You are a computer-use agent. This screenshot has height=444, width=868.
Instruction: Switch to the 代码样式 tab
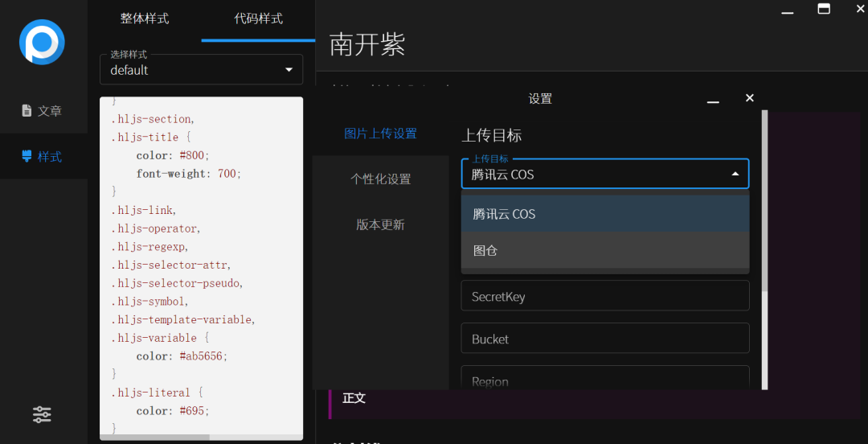coord(259,18)
